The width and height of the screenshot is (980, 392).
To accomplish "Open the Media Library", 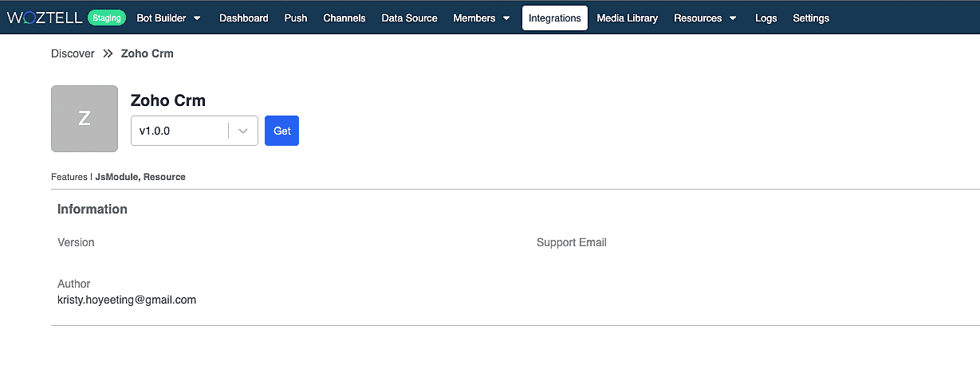I will [628, 18].
